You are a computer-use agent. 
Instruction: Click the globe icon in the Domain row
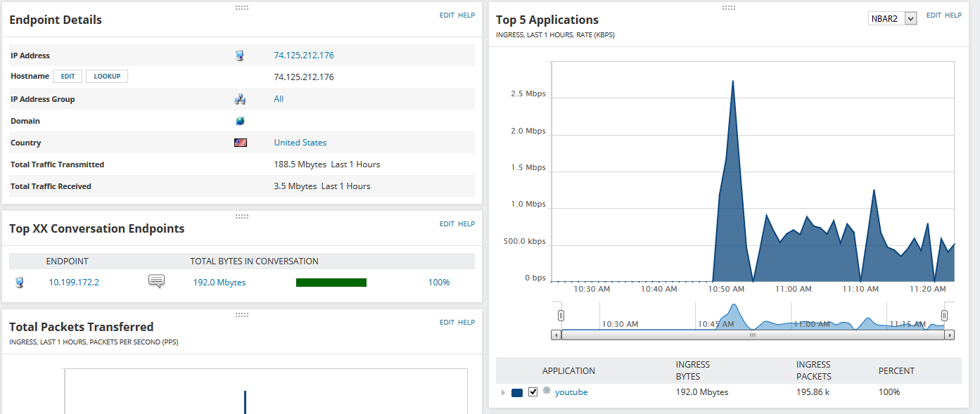(240, 121)
